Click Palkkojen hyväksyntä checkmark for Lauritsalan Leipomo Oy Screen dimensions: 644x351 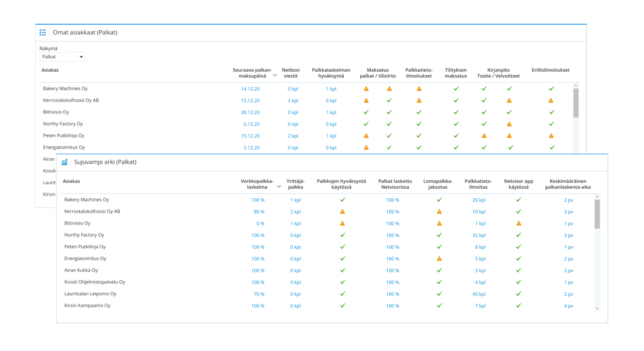coord(342,294)
